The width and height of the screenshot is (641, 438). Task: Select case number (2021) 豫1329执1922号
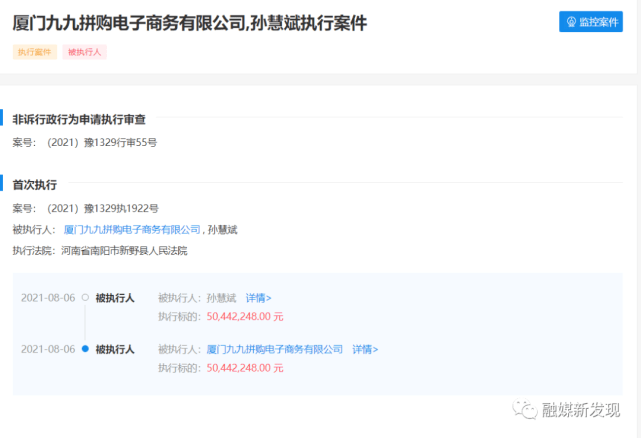tap(103, 209)
